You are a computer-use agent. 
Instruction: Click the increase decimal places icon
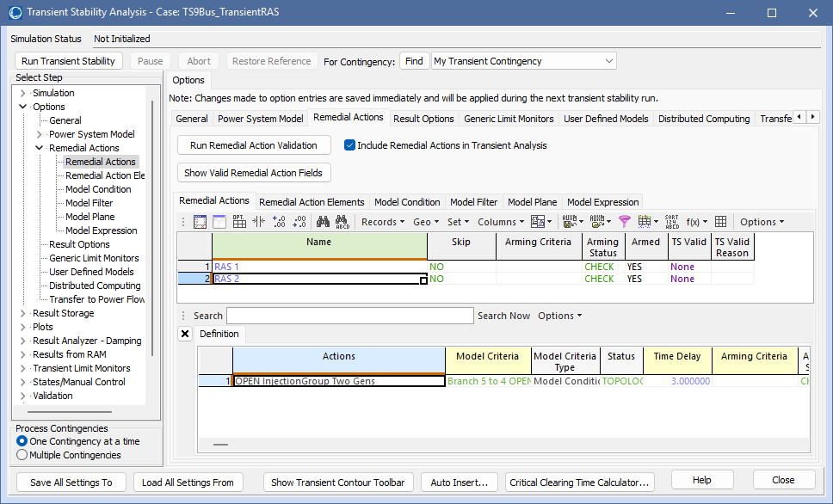[279, 222]
